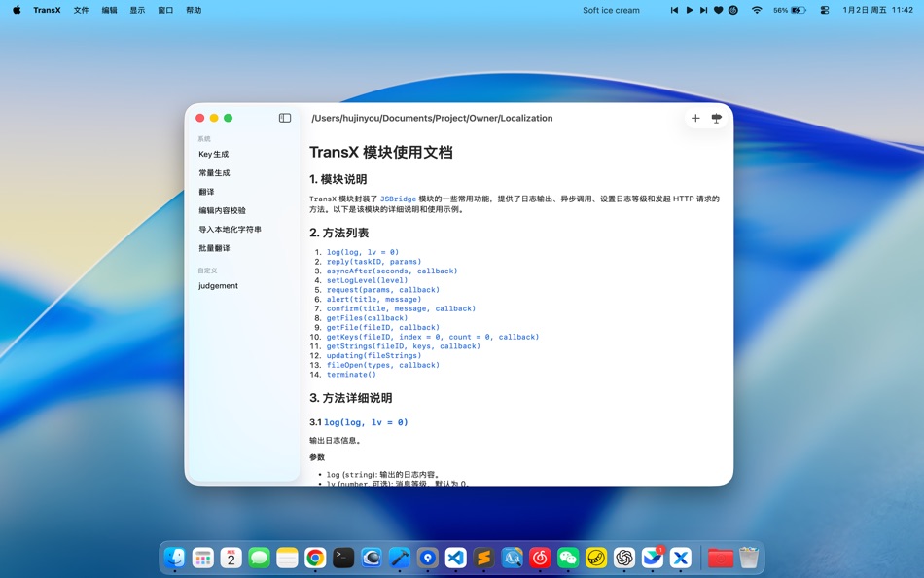The image size is (924, 578).
Task: Click the Localization file path in the title bar
Action: pos(431,118)
